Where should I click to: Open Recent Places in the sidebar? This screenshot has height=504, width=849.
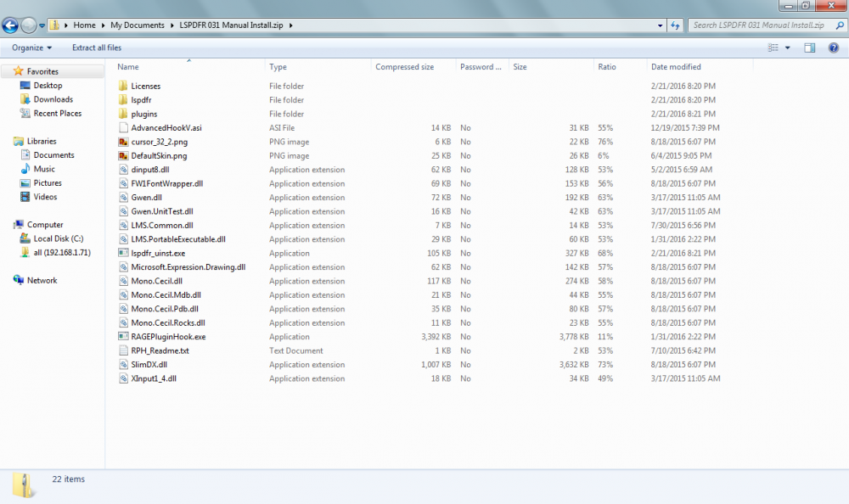tap(58, 114)
